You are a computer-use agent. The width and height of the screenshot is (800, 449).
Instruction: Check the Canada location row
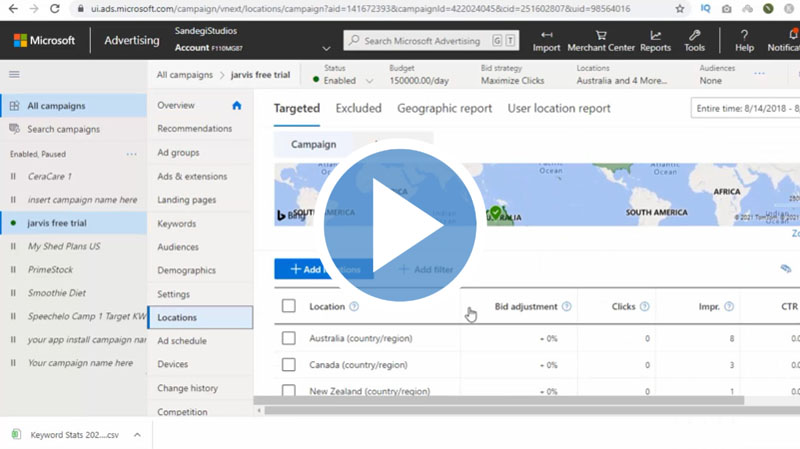coord(289,365)
